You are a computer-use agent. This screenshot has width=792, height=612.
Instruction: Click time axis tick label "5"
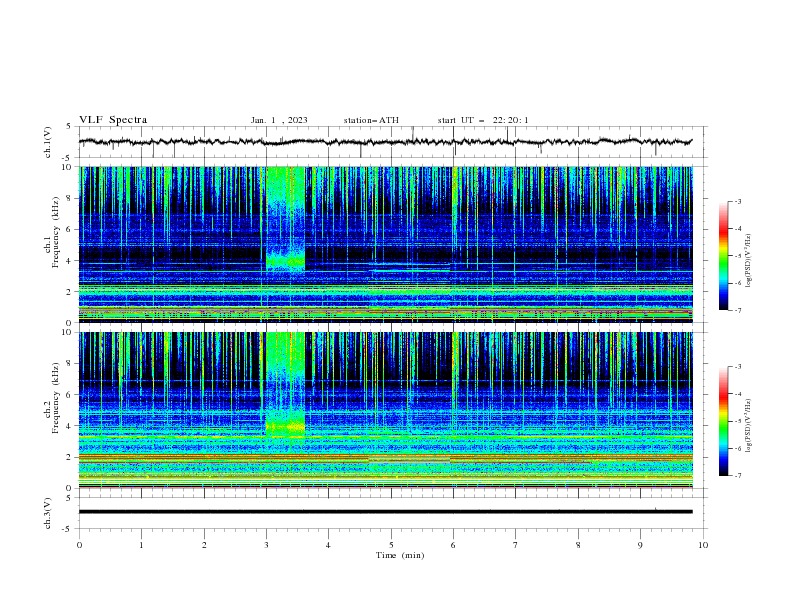coord(391,545)
